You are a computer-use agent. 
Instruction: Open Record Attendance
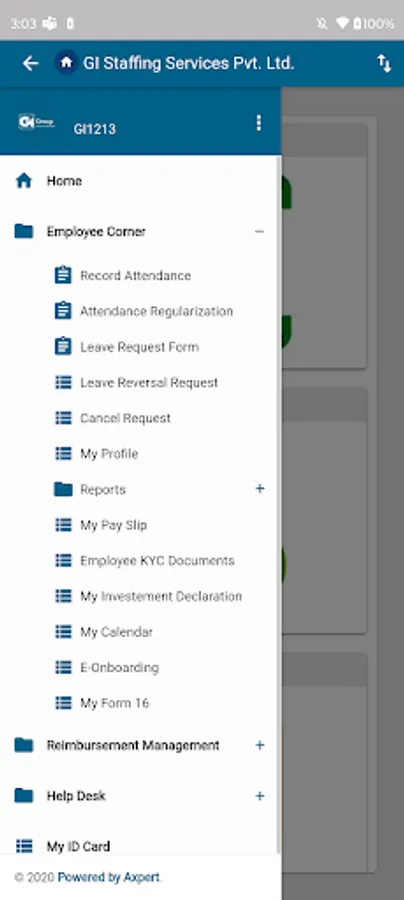[135, 276]
